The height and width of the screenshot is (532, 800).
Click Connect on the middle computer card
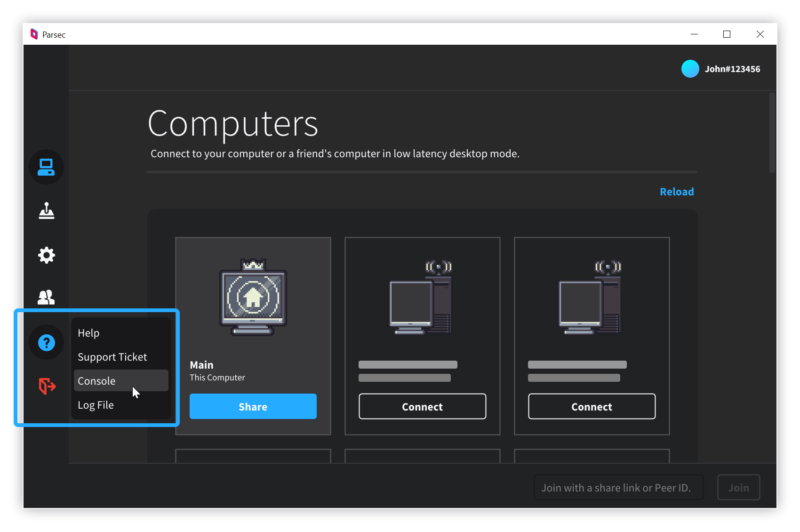click(x=422, y=407)
